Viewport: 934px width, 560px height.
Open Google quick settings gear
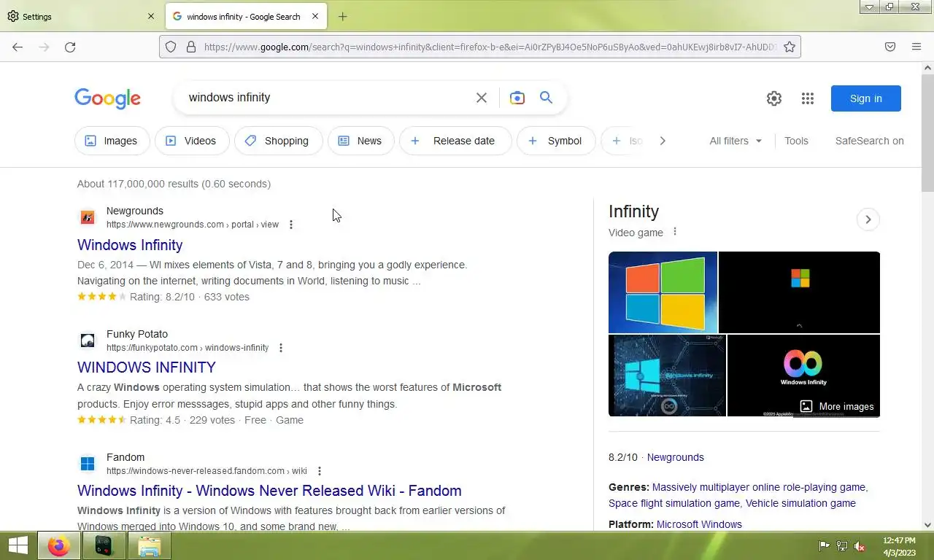point(774,98)
